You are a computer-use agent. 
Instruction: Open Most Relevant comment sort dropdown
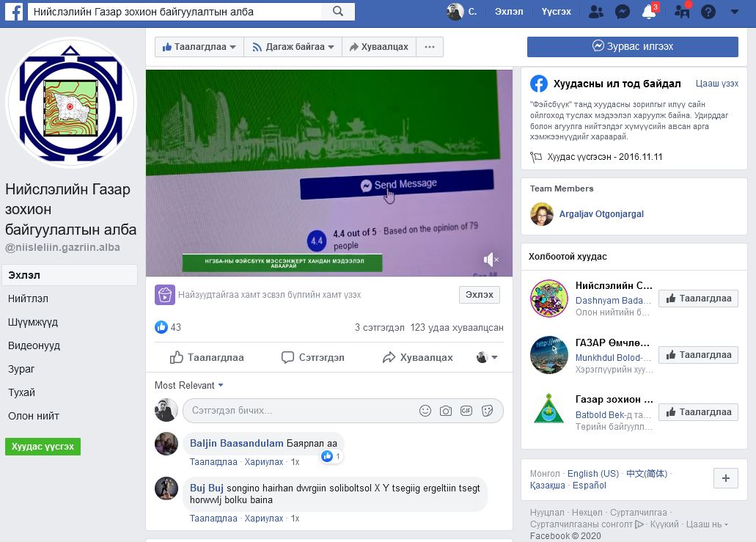[188, 385]
